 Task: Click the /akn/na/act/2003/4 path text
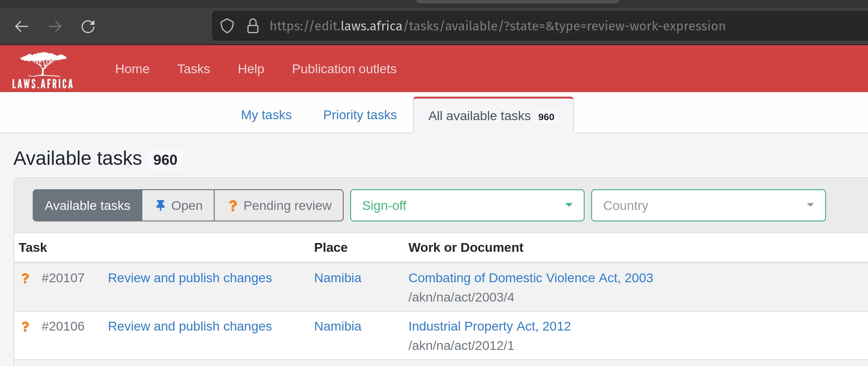[x=461, y=297]
